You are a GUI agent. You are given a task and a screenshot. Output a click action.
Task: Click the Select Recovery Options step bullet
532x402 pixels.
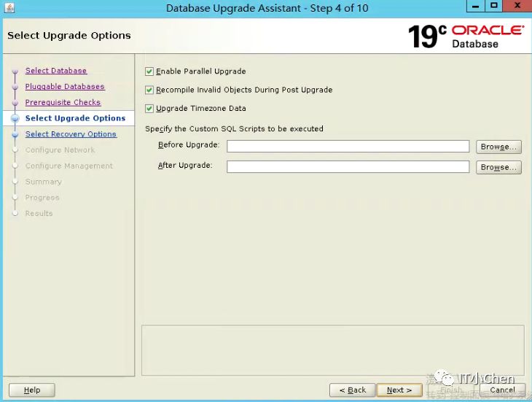pos(15,134)
